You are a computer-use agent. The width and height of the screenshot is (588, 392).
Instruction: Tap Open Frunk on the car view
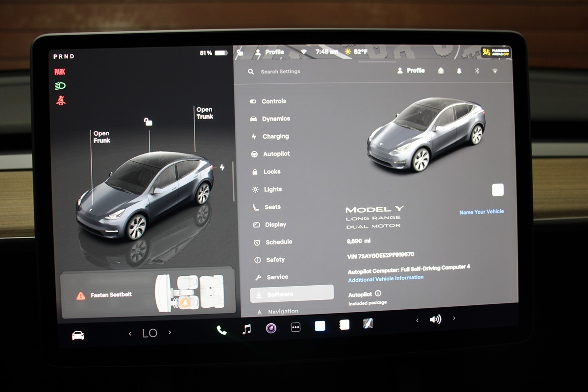click(x=101, y=137)
